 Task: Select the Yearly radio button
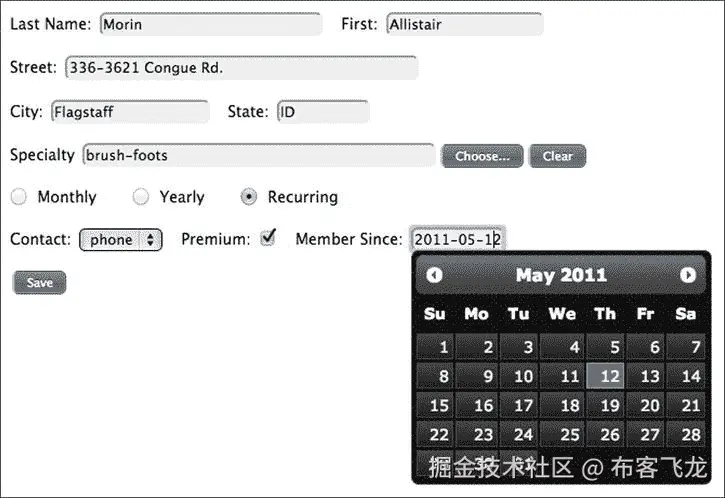click(x=141, y=197)
